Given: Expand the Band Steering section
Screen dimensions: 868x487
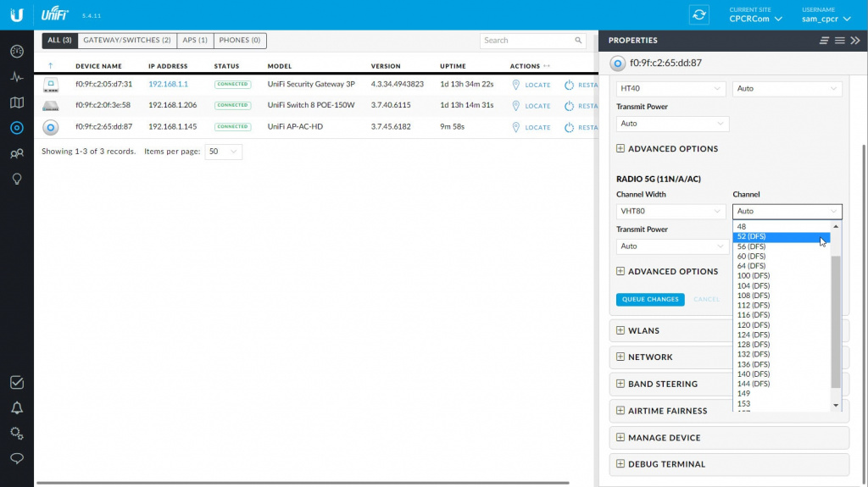Looking at the screenshot, I should (662, 384).
